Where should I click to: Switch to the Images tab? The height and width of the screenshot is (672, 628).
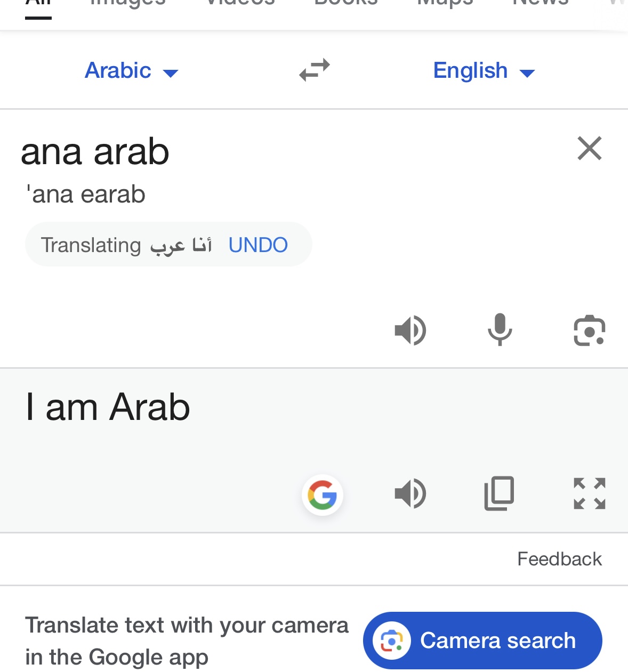128,4
